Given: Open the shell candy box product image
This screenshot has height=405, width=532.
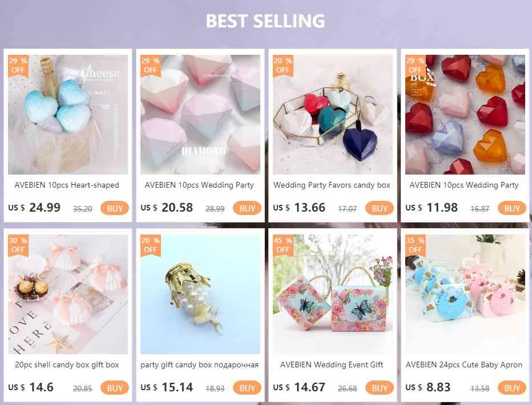Looking at the screenshot, I should point(68,294).
